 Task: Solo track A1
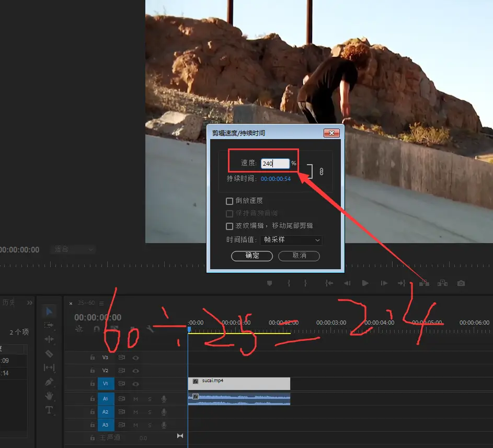tap(150, 399)
